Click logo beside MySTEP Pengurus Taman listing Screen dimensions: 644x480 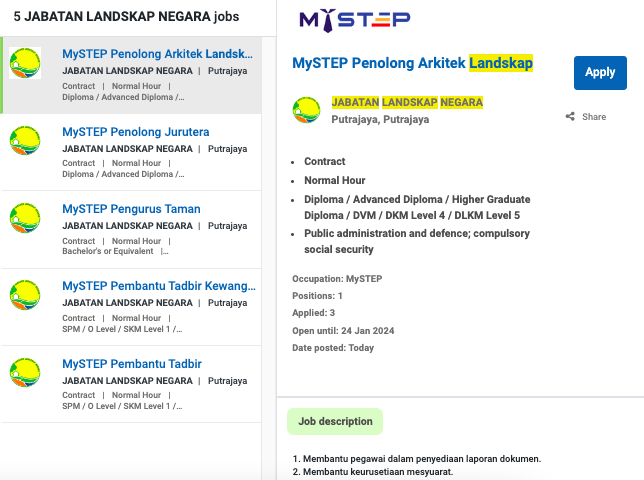[x=25, y=217]
